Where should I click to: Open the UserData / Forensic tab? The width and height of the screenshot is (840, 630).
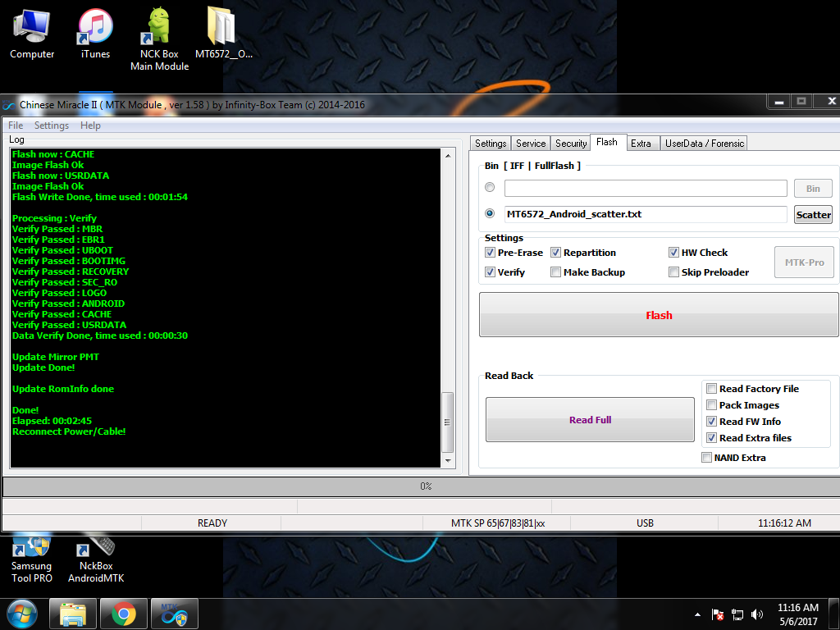click(704, 143)
